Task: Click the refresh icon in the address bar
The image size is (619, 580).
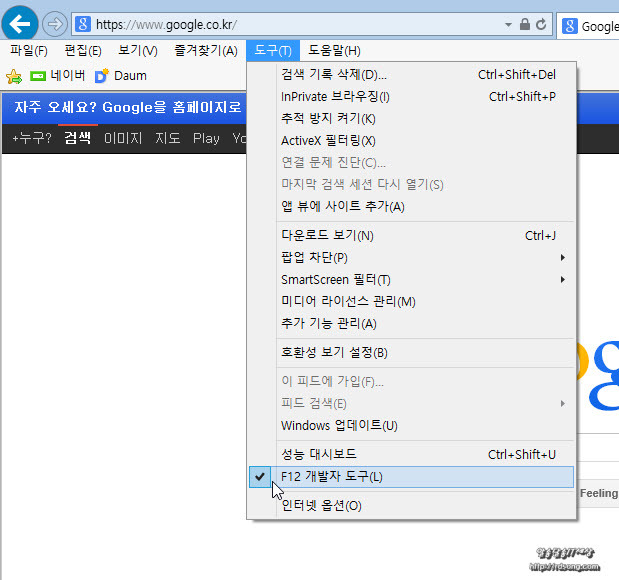Action: coord(541,24)
